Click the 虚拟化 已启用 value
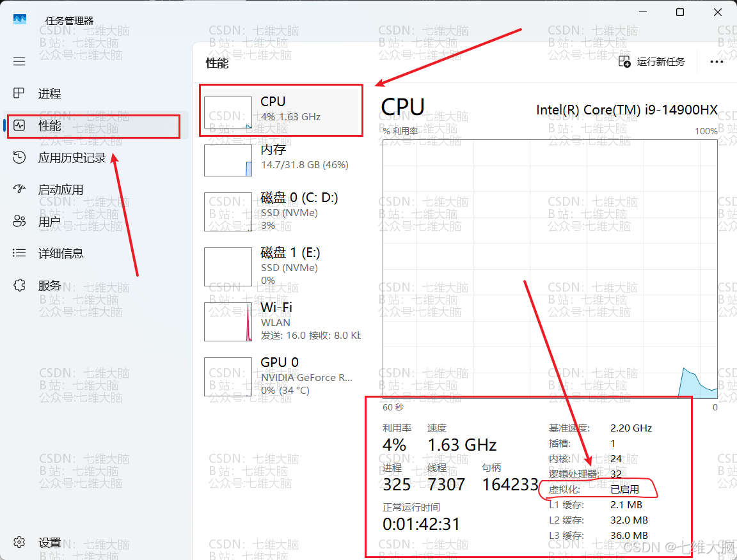Image resolution: width=737 pixels, height=560 pixels. tap(624, 489)
